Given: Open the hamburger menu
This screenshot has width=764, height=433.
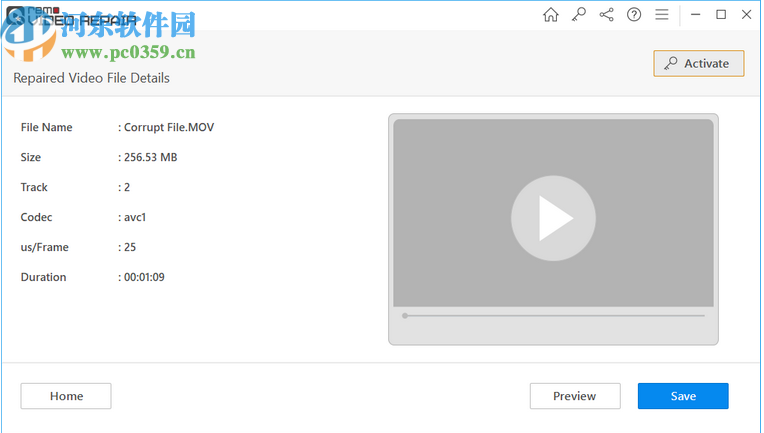Looking at the screenshot, I should [662, 15].
